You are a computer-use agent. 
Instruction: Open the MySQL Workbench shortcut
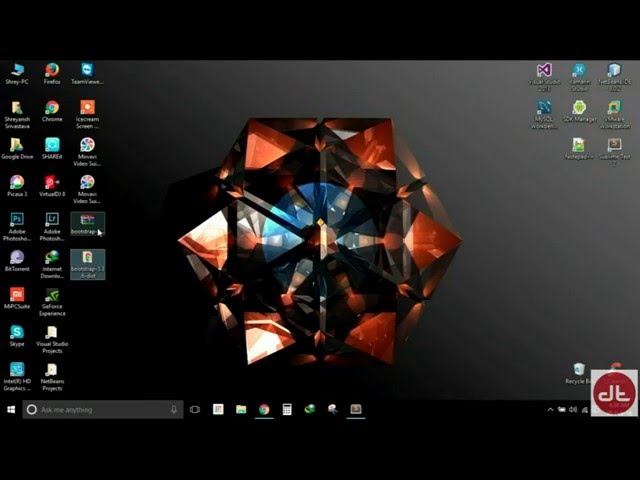click(544, 115)
